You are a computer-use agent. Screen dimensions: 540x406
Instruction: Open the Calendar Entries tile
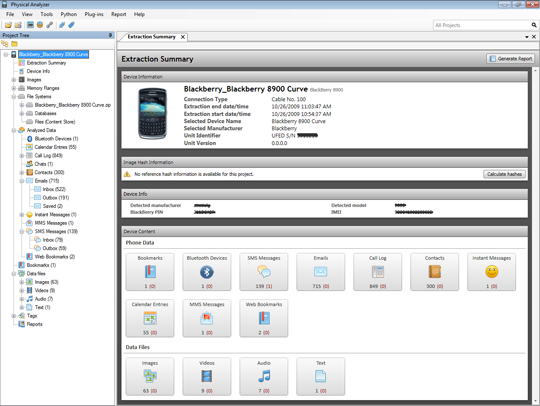150,318
